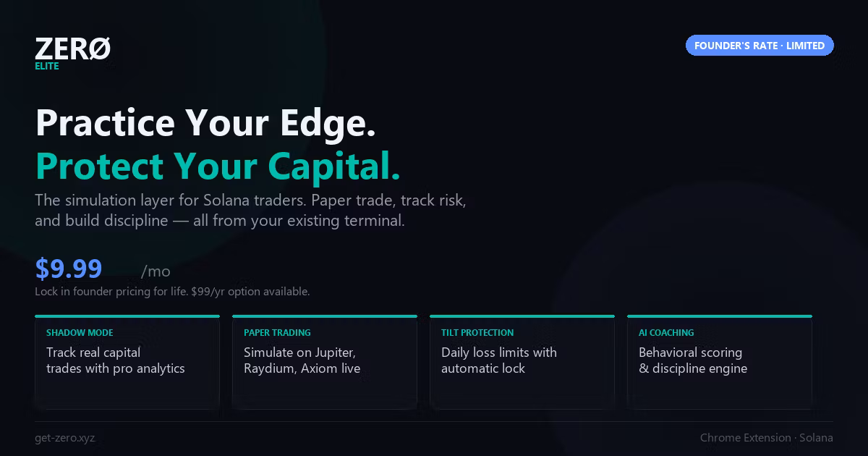Screen dimensions: 868x456
Task: Select the "Practice Your Edge." headline
Action: [x=205, y=122]
